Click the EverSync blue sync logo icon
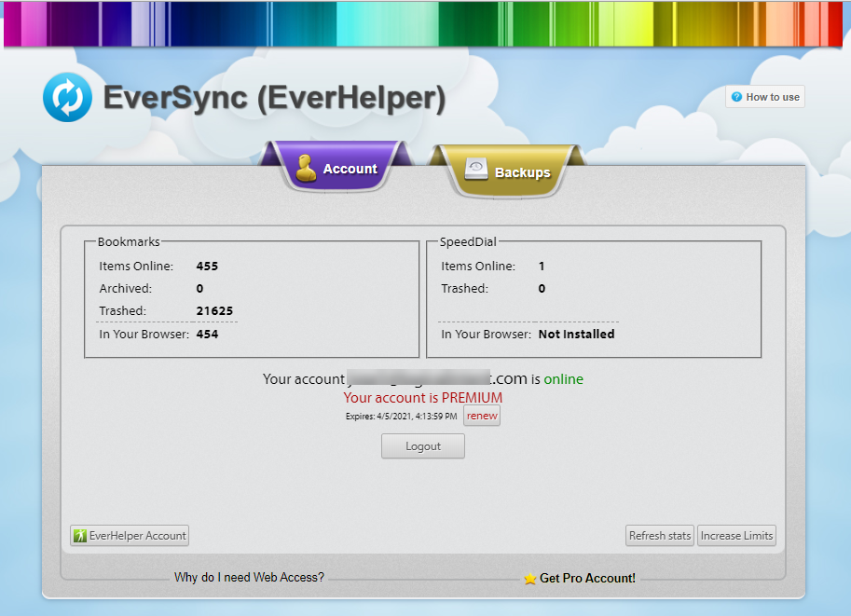The height and width of the screenshot is (616, 851). click(x=68, y=97)
